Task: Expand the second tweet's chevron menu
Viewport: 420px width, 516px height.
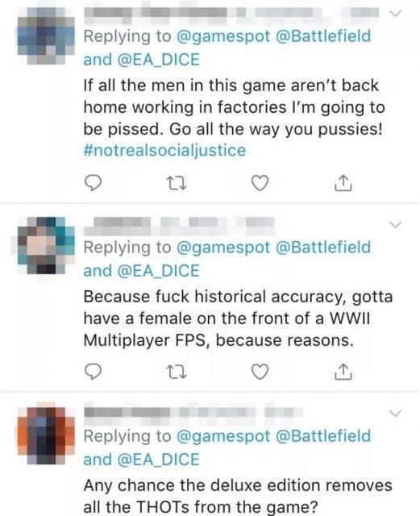Action: [x=395, y=225]
